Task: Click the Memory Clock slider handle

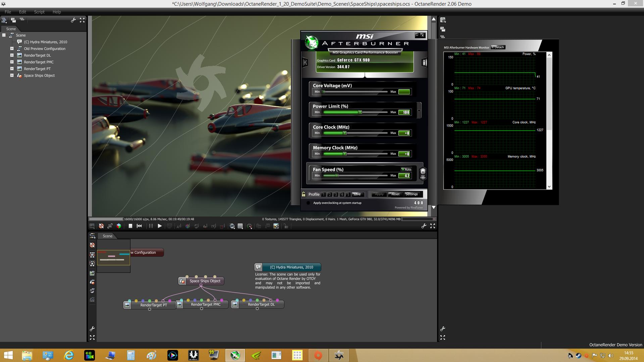Action: (x=345, y=154)
